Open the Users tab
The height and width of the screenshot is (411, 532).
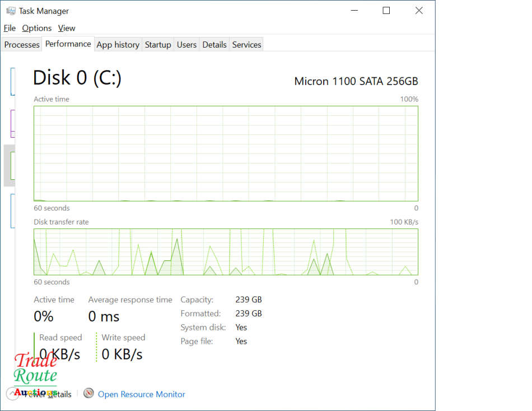coord(186,45)
